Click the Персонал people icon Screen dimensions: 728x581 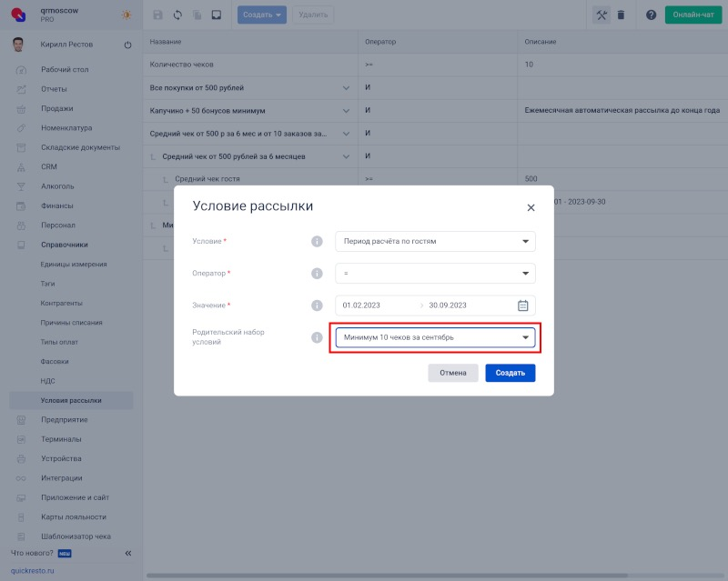pos(21,225)
